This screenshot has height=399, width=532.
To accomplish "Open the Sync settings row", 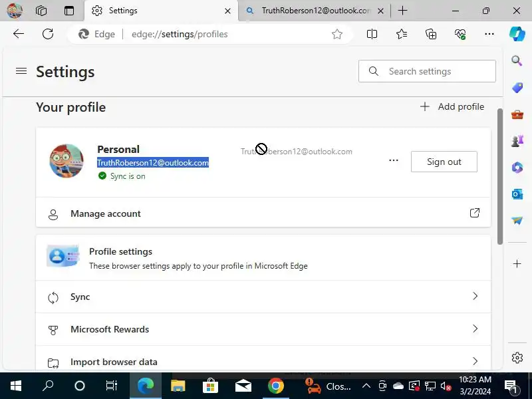I will 263,297.
